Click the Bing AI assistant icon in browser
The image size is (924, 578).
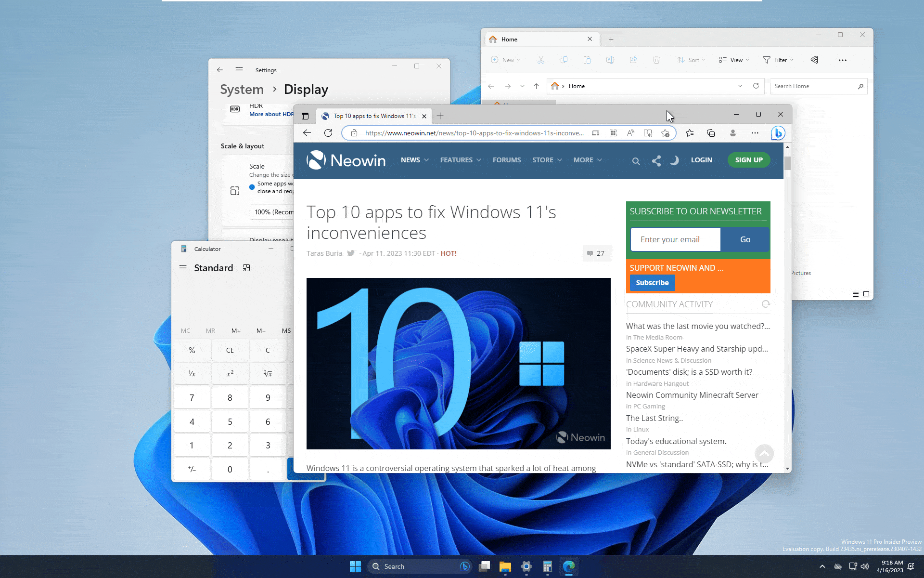coord(778,132)
